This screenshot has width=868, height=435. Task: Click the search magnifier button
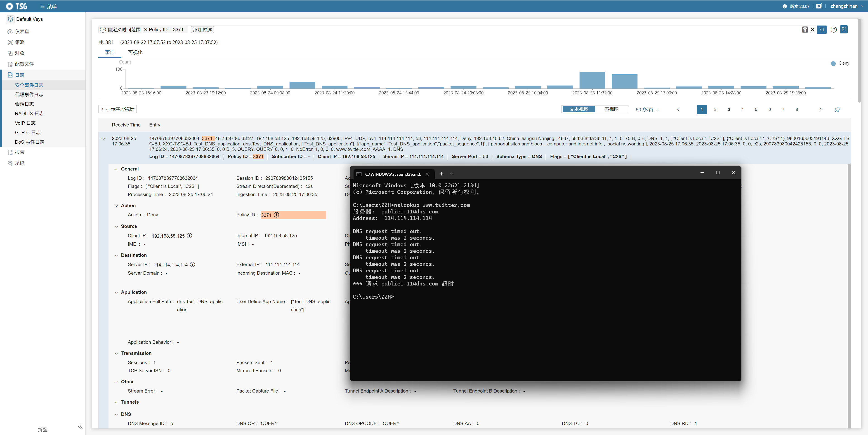point(822,30)
